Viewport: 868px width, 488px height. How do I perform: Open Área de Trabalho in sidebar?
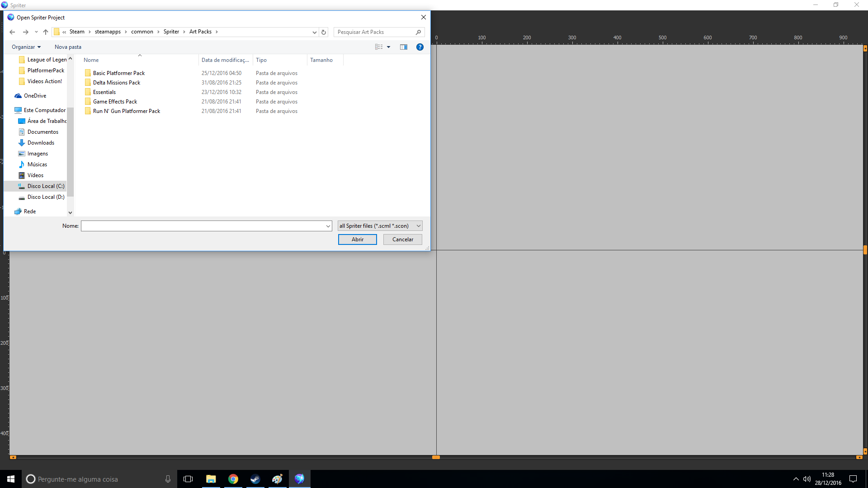tap(42, 121)
